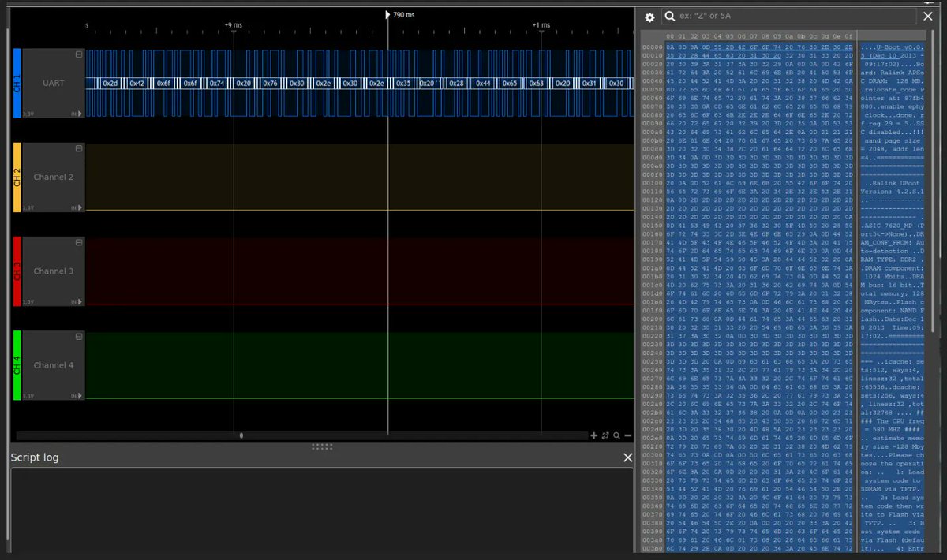Click the yellow CH 2 color bar

coord(17,177)
